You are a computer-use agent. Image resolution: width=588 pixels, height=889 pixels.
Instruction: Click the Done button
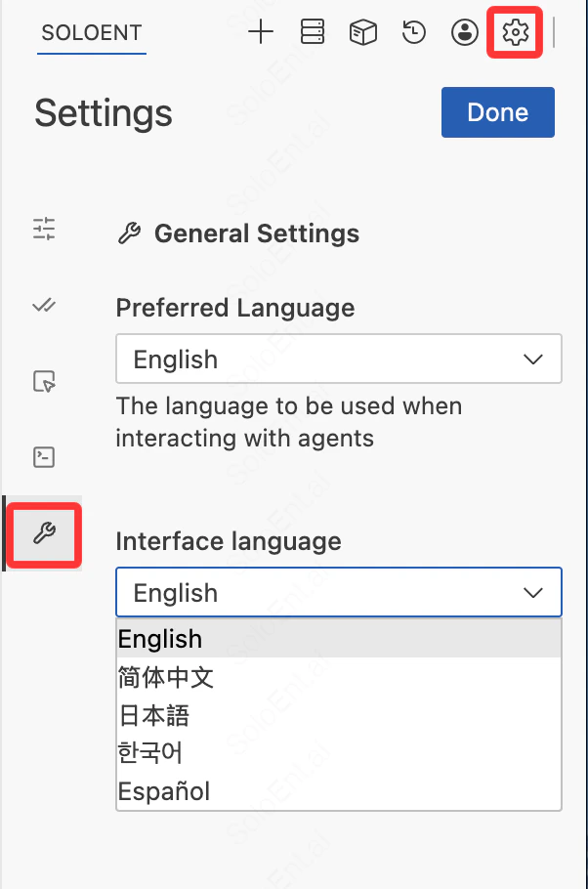click(497, 112)
